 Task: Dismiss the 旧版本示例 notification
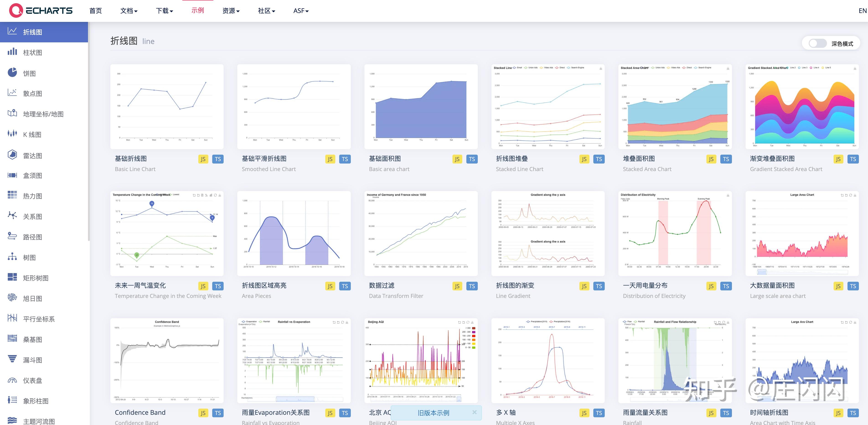click(474, 412)
